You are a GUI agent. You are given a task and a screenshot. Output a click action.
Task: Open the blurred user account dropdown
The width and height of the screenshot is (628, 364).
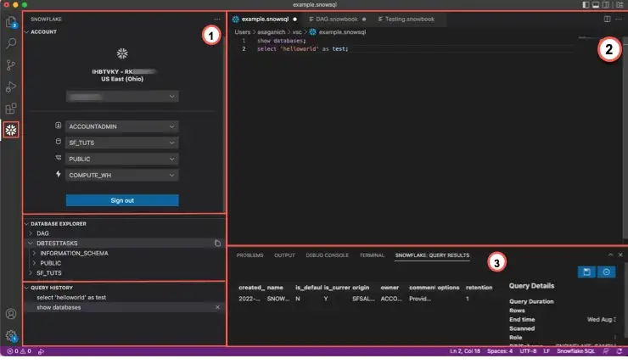[122, 97]
